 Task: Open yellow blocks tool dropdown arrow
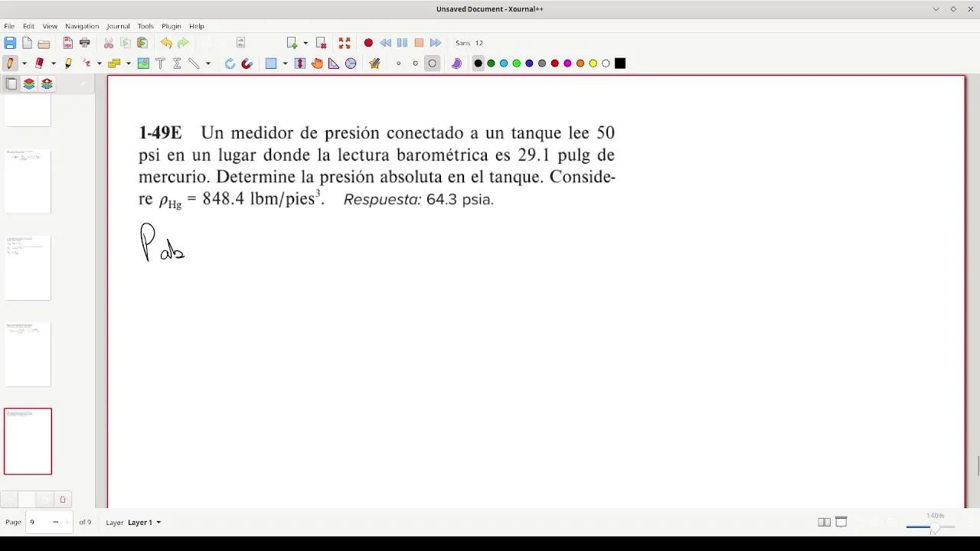coord(129,64)
